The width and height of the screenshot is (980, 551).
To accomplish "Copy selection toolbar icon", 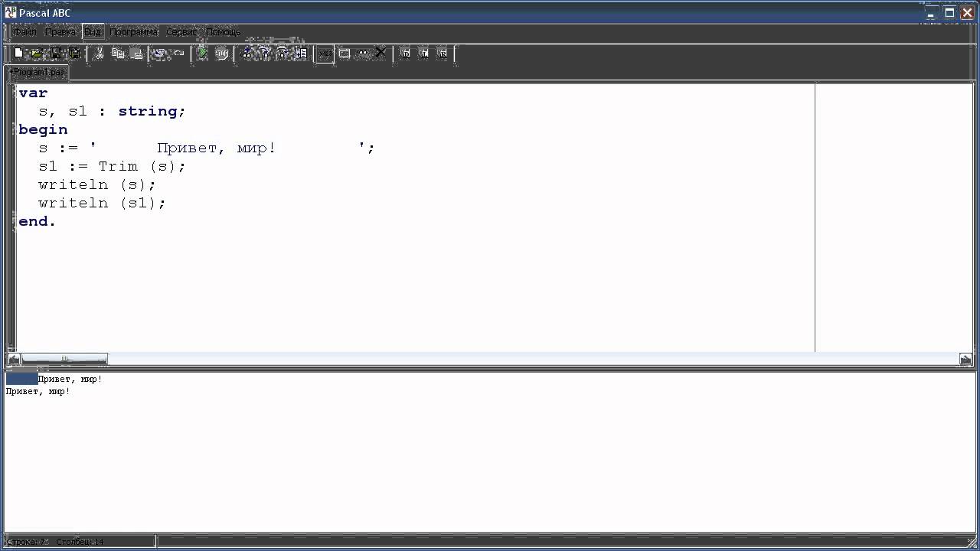I will tap(118, 54).
